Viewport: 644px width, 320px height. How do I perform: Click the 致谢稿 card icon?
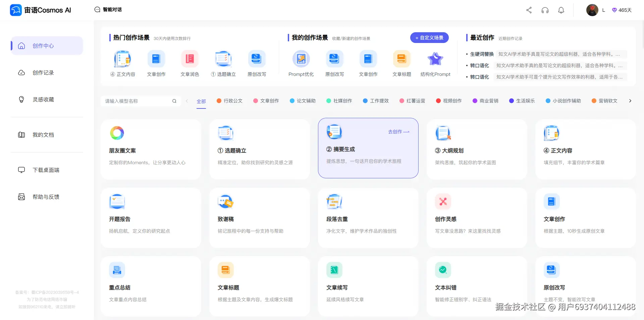226,201
